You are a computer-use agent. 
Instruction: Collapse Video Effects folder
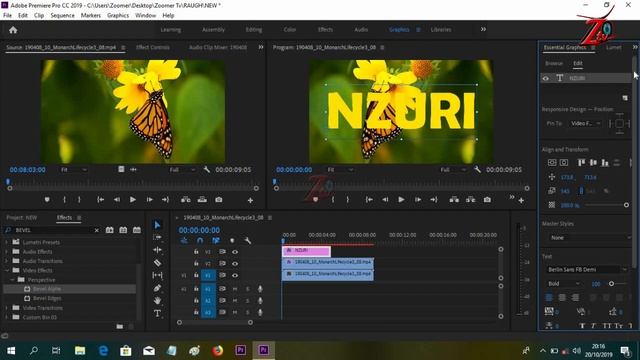point(7,270)
